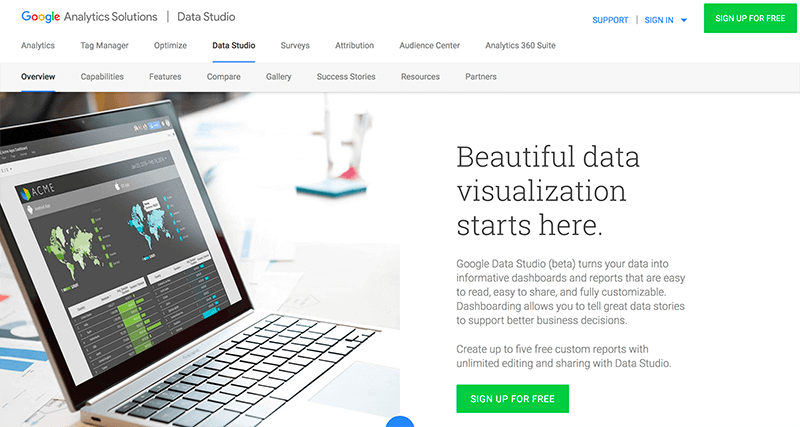Open the Support link
The image size is (800, 427).
pos(610,20)
